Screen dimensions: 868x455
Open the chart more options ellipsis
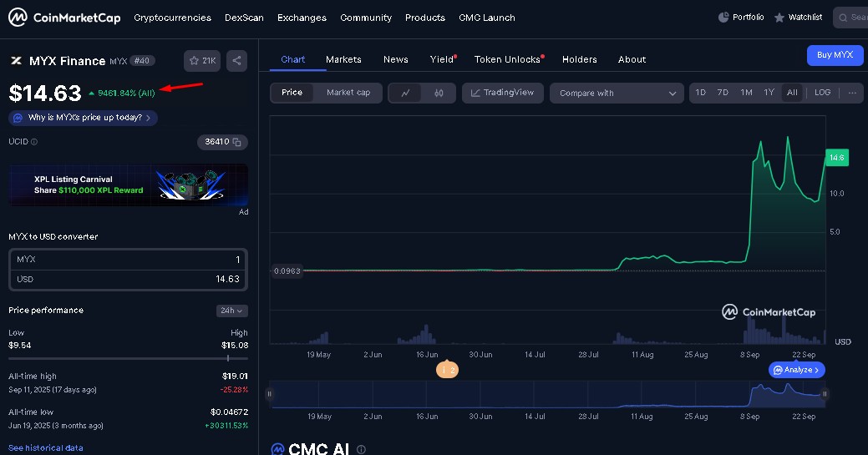tap(852, 93)
